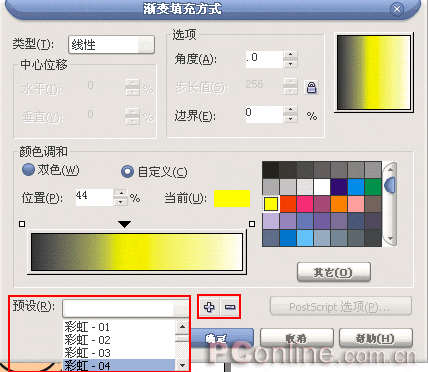The width and height of the screenshot is (428, 372).
Task: Pick the yellow swatch in the palette
Action: tap(271, 204)
